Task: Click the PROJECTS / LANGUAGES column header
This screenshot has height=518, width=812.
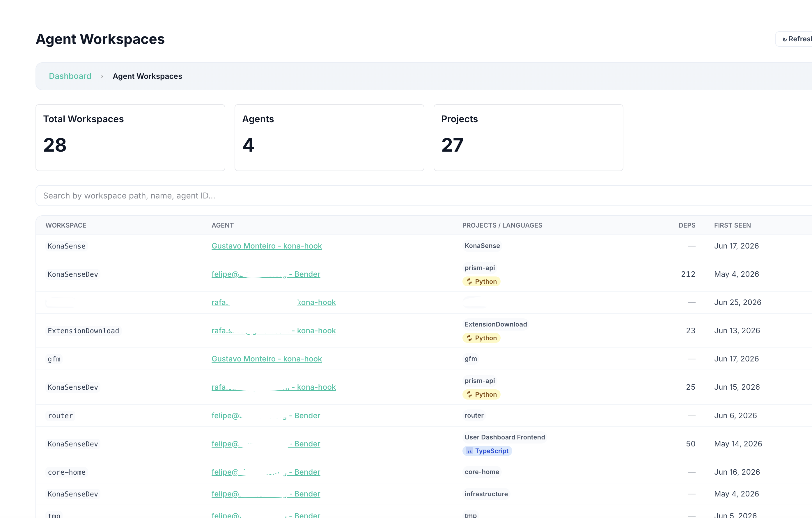Action: coord(502,225)
